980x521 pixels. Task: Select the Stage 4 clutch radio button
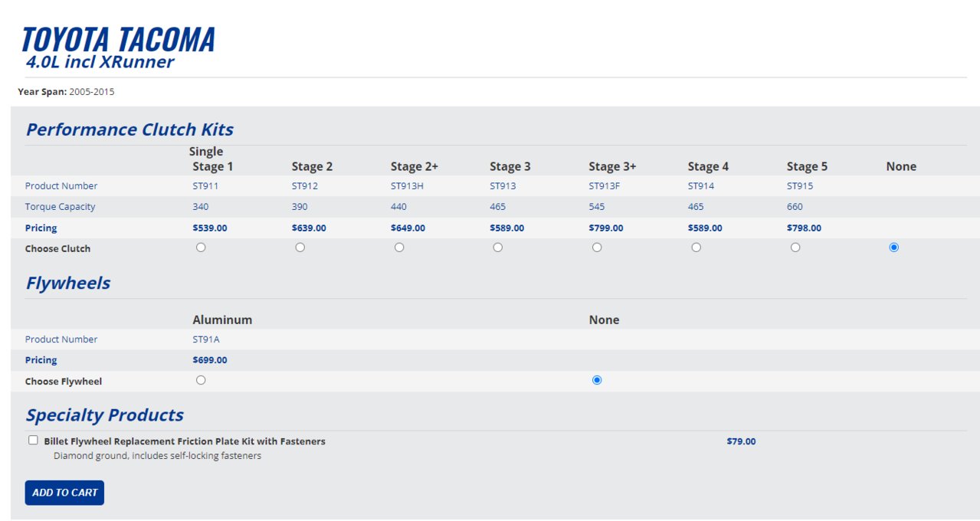click(696, 247)
